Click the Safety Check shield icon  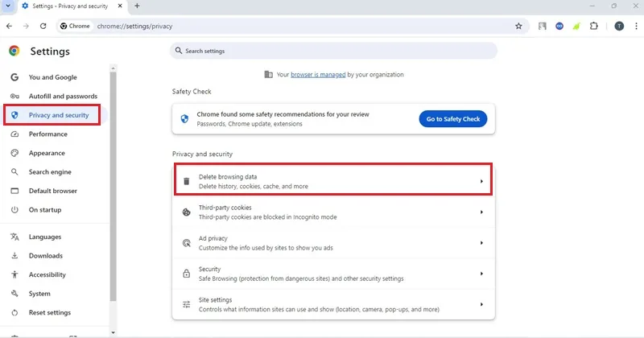point(184,118)
